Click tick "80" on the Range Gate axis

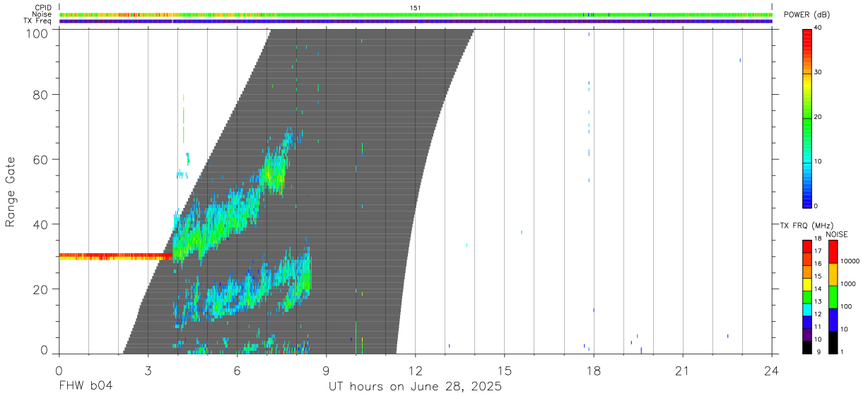pyautogui.click(x=42, y=94)
